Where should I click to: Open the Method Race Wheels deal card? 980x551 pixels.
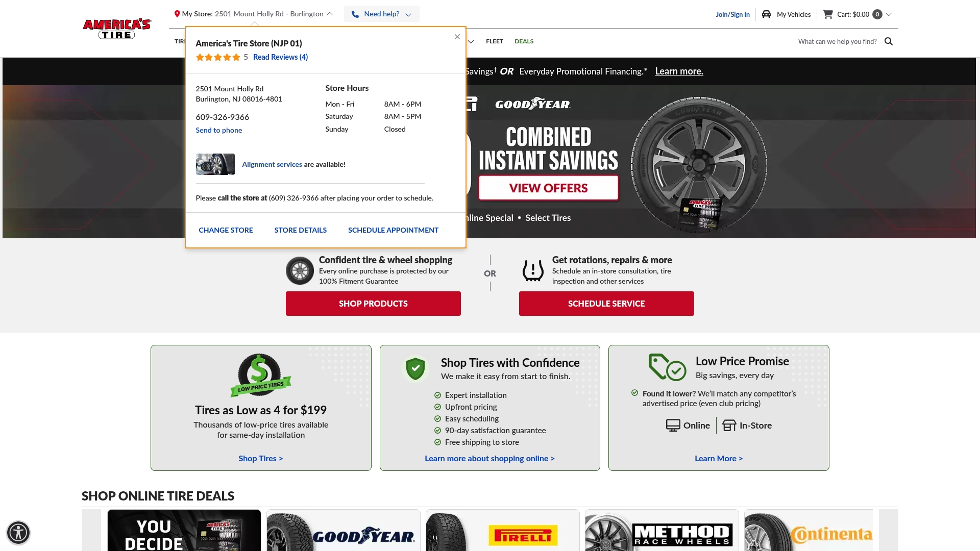662,531
